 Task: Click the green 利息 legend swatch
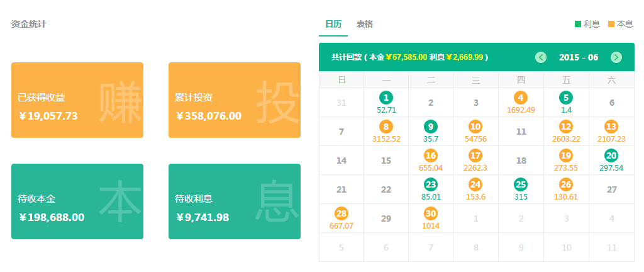click(578, 25)
